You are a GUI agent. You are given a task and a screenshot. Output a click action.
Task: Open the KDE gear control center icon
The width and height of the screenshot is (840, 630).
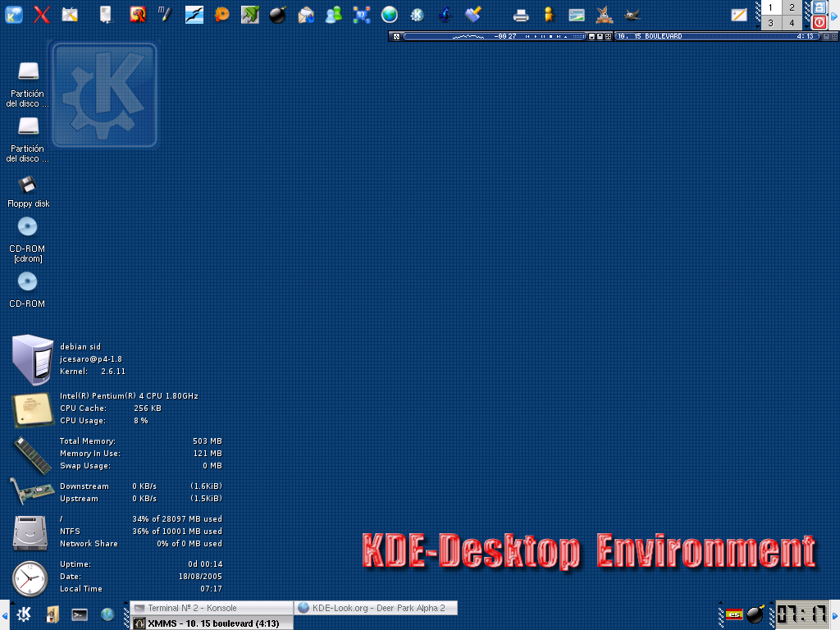click(x=417, y=15)
